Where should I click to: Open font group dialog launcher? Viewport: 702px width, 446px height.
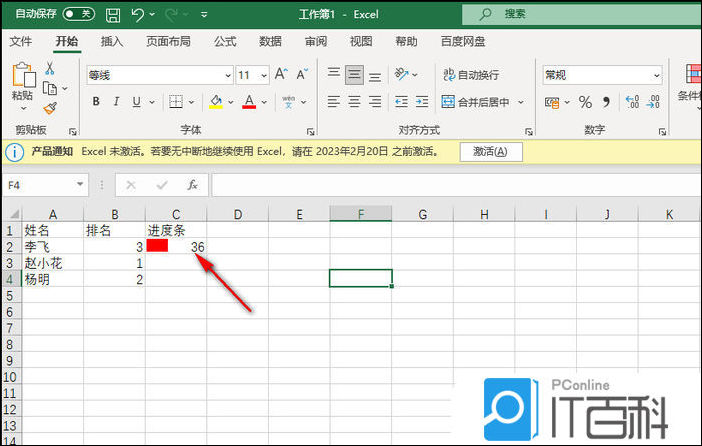pyautogui.click(x=311, y=132)
